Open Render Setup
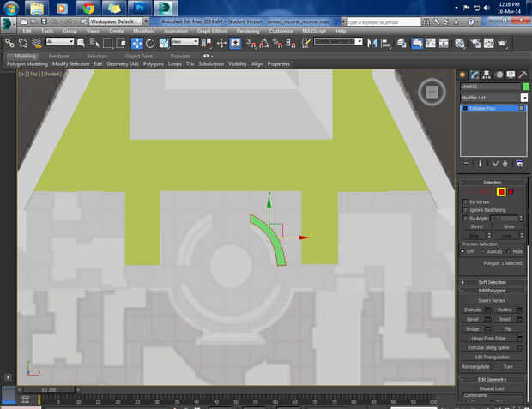This screenshot has width=532, height=409. click(475, 43)
